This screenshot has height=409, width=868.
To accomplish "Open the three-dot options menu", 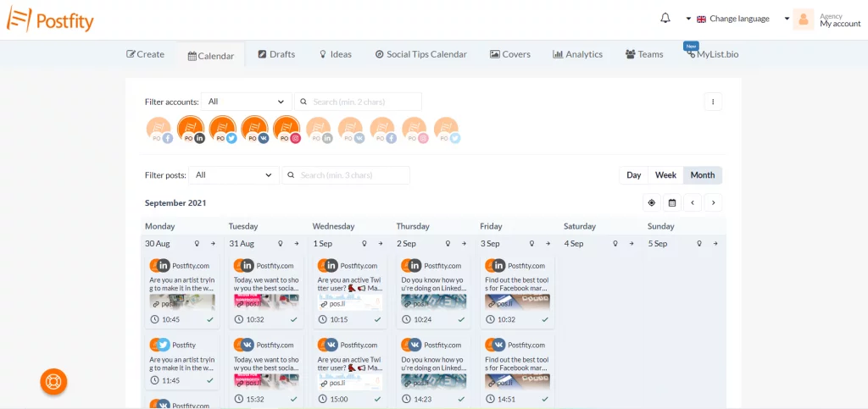I will coord(713,102).
